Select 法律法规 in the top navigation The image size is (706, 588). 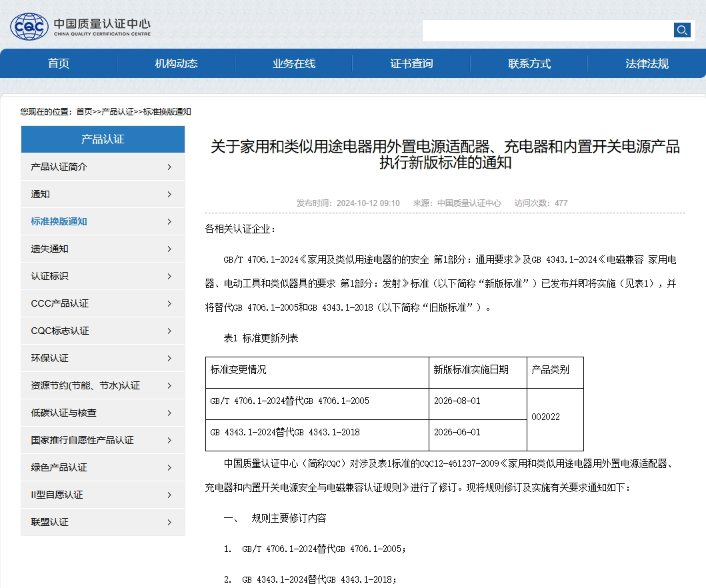pyautogui.click(x=647, y=64)
